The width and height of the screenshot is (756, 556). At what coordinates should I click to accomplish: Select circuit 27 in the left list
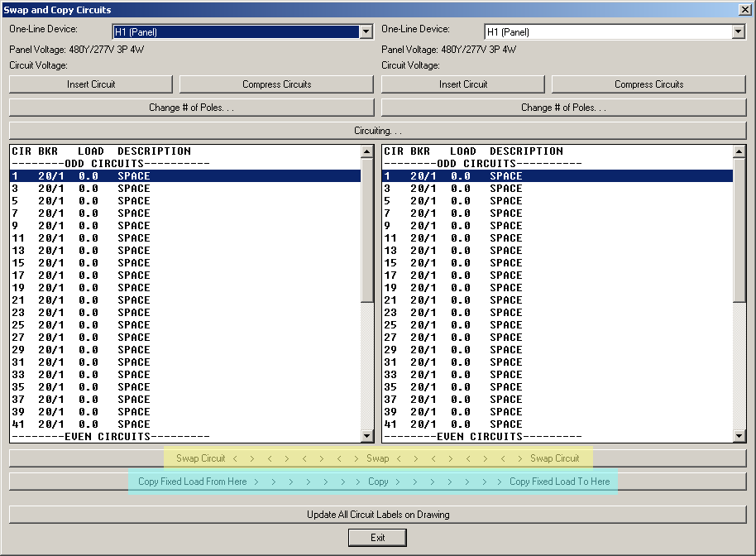185,338
